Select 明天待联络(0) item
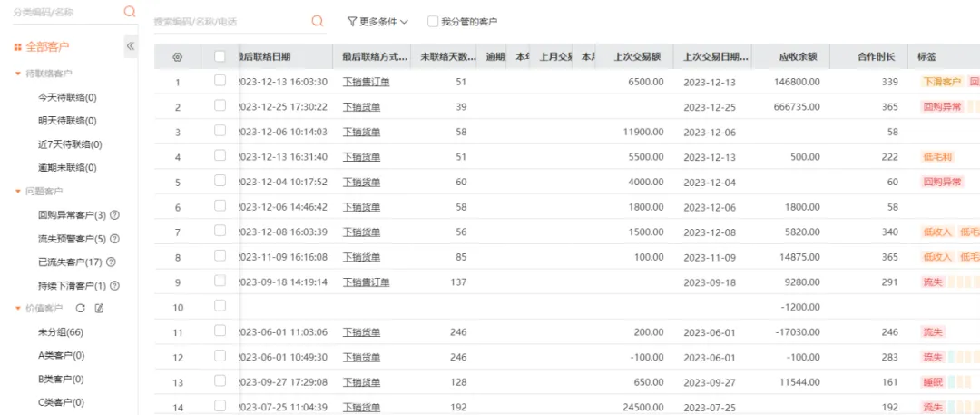980x415 pixels. 67,121
